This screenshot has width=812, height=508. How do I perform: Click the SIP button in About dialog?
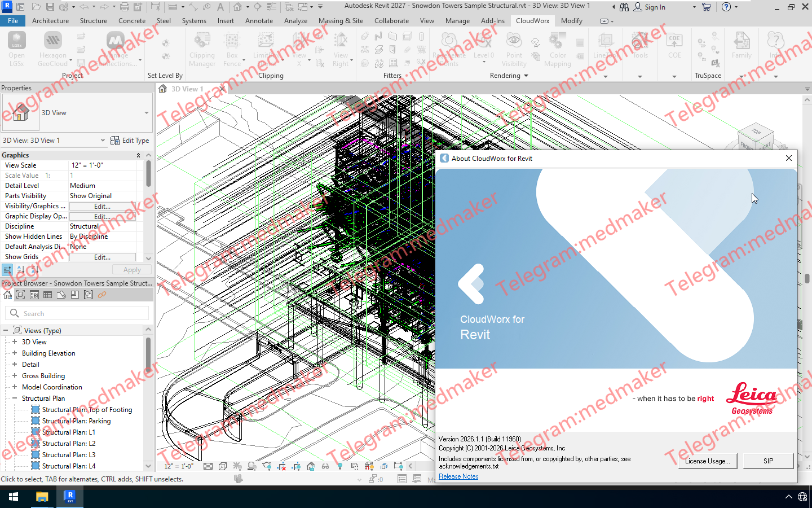coord(768,461)
